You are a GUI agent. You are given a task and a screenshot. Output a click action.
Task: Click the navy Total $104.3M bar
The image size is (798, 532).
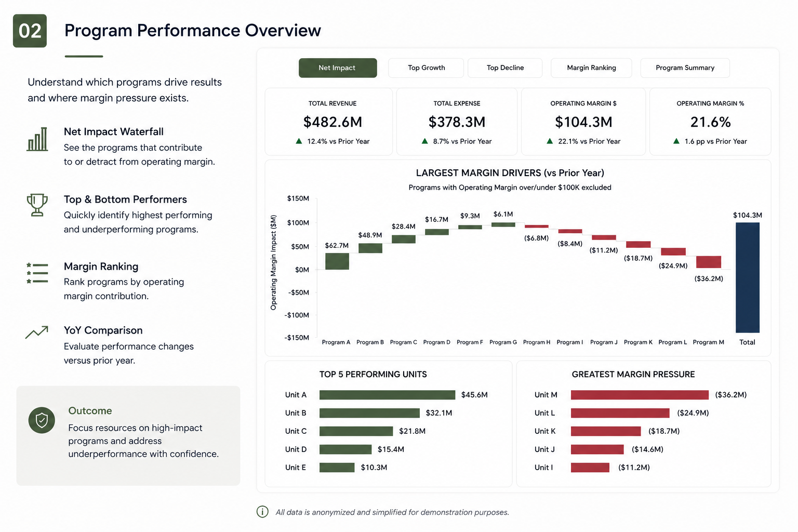point(748,277)
